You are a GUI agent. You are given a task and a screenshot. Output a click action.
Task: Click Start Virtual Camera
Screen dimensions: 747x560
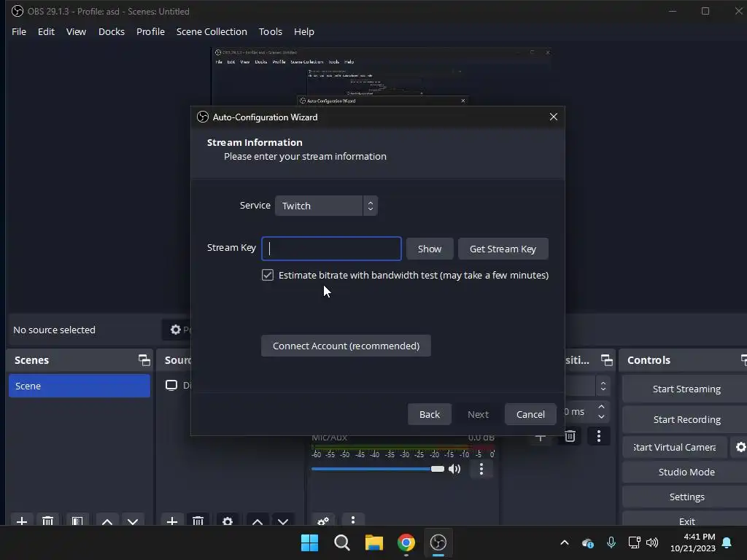pos(675,447)
